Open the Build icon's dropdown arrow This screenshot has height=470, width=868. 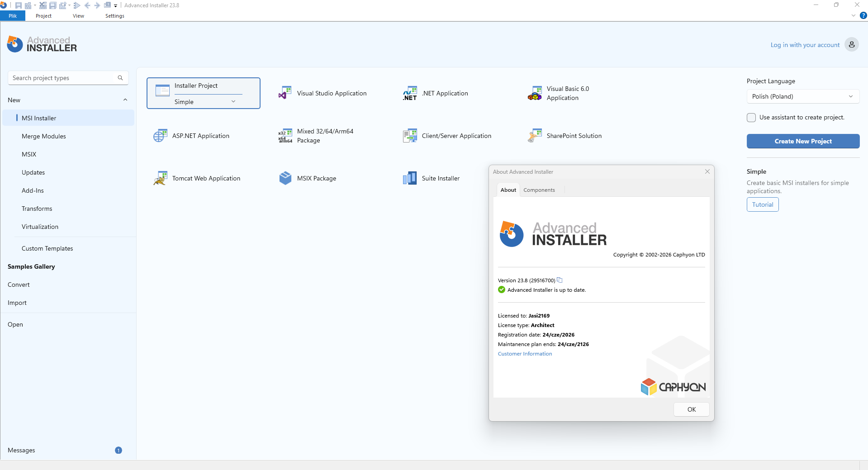tap(35, 5)
